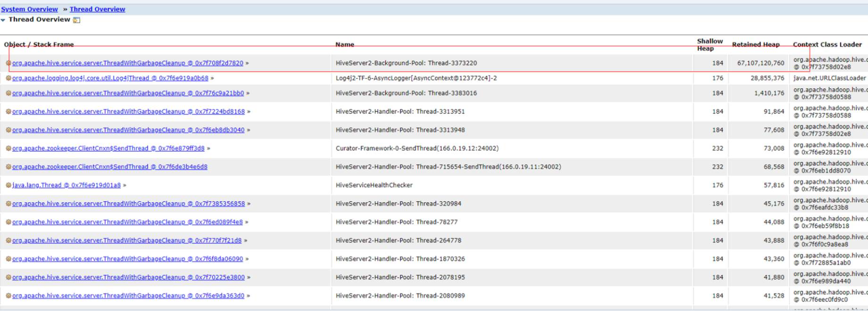Viewport: 868px width, 311px height.
Task: Select name cell HiveServer2-Background-Pool: Thread-3373220
Action: point(406,63)
